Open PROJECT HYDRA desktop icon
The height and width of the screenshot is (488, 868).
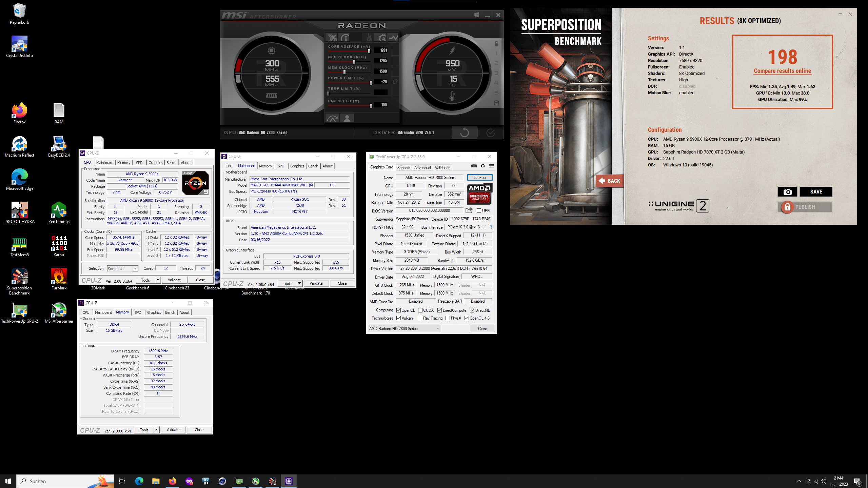[x=19, y=213]
